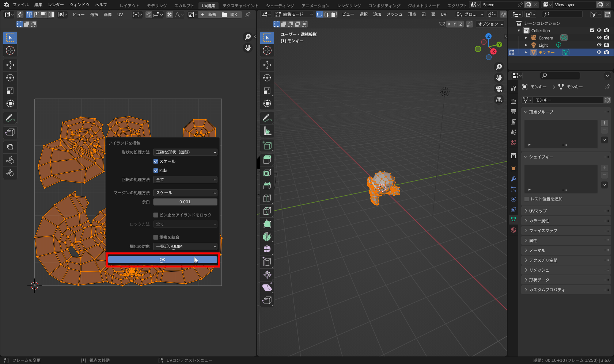Activate the Inset Faces tool

tap(267, 173)
